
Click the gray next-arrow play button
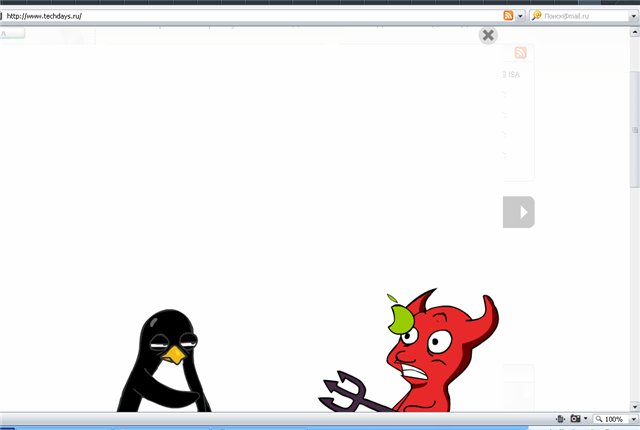point(518,212)
